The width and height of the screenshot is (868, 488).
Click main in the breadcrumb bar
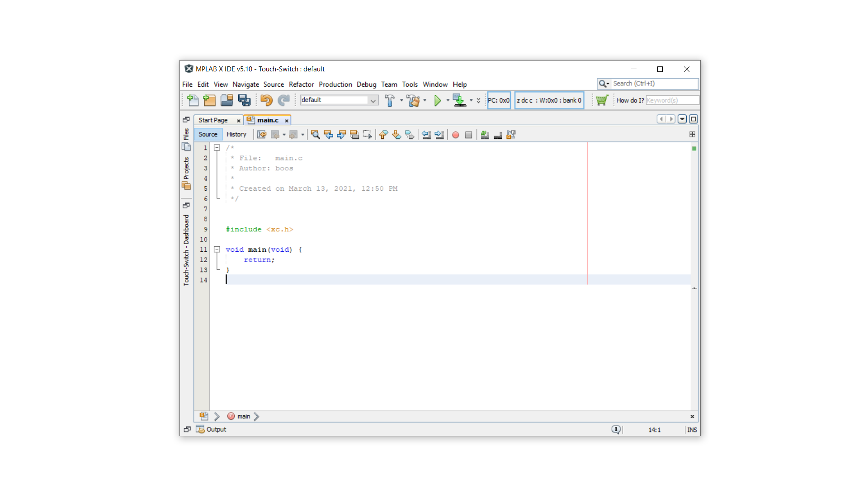pos(244,417)
